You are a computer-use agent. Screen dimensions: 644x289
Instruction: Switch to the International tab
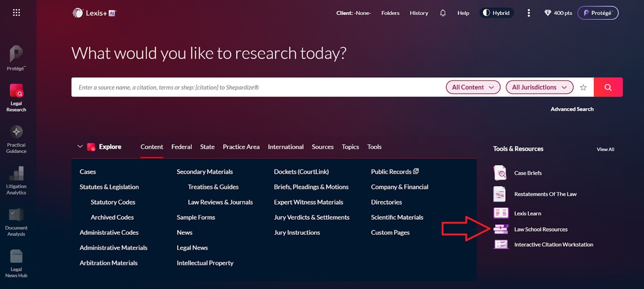click(286, 147)
